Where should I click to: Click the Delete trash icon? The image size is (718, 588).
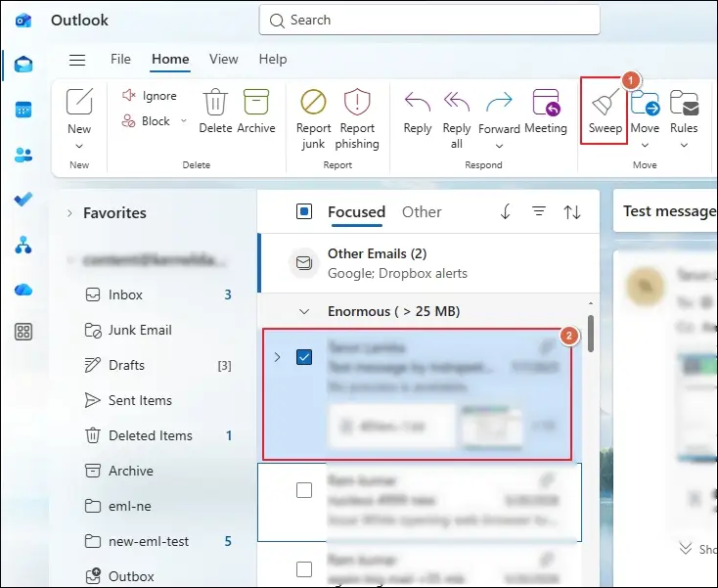[x=215, y=102]
